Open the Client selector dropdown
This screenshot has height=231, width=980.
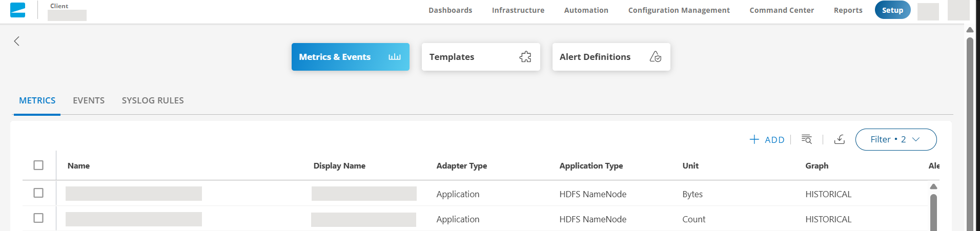(67, 15)
